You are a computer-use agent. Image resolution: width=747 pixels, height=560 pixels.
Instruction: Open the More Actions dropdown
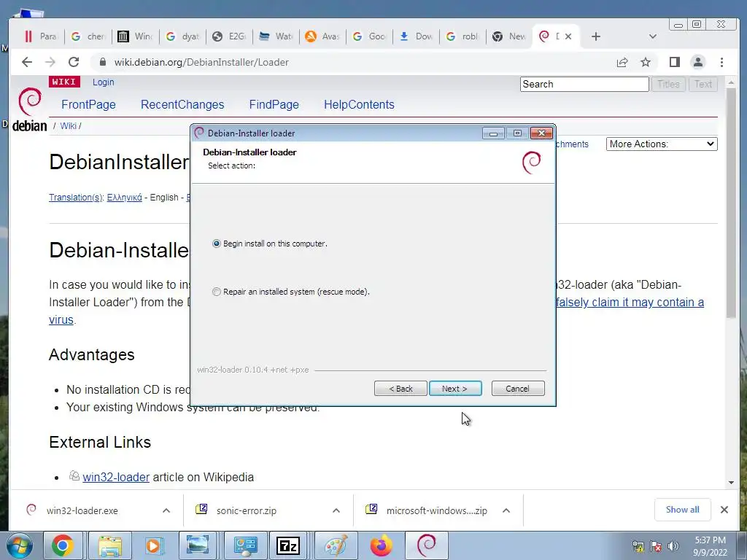point(662,144)
